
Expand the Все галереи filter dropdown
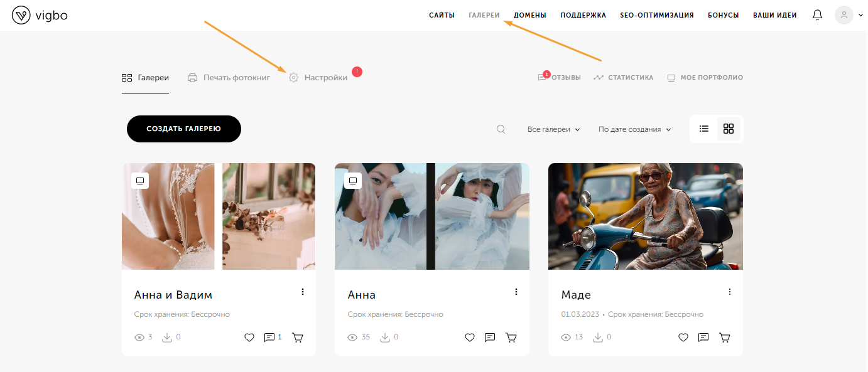pos(554,129)
